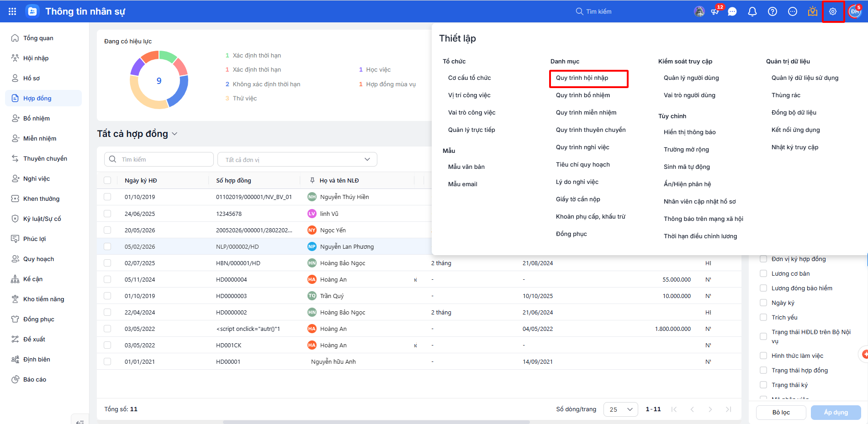Open Bổ nhiệm in sidebar

pyautogui.click(x=43, y=118)
